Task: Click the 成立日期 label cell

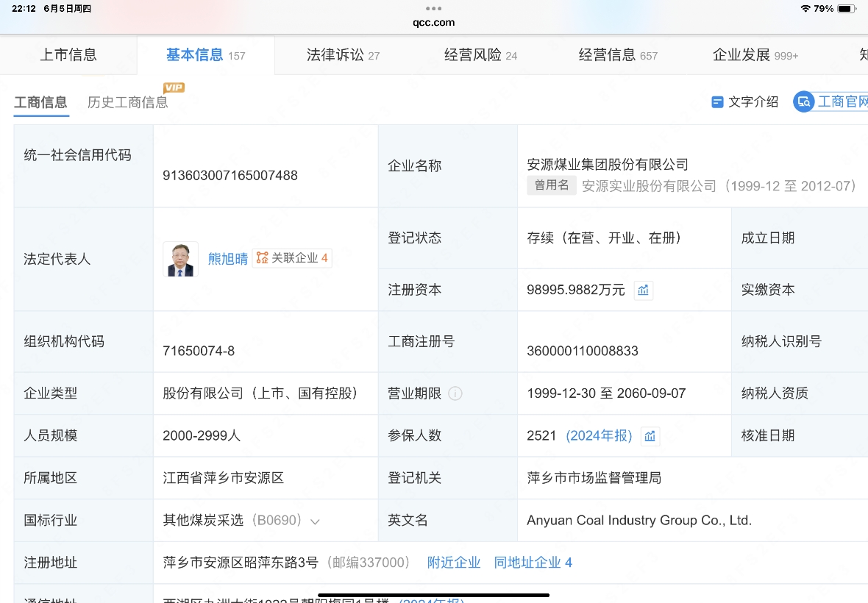Action: 800,238
